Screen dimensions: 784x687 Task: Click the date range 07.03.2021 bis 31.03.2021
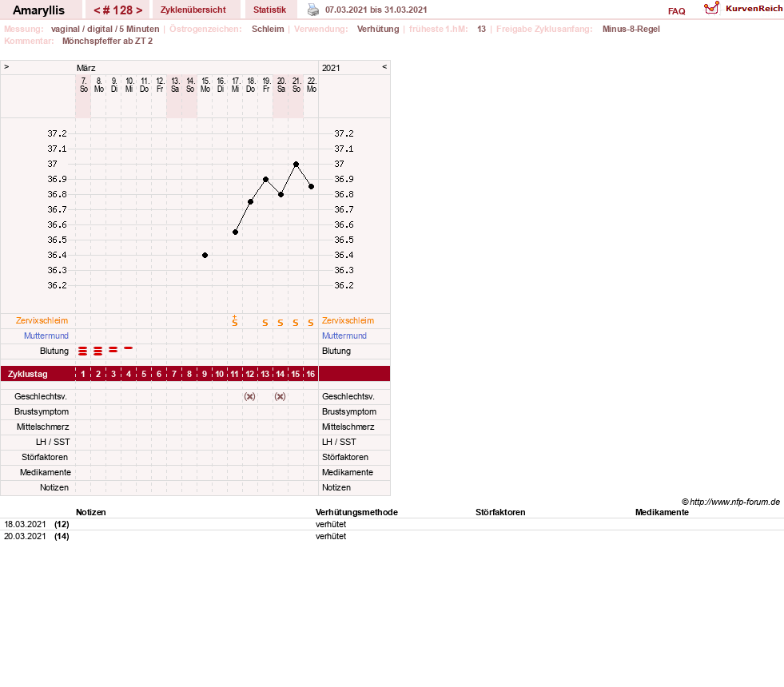tap(376, 10)
